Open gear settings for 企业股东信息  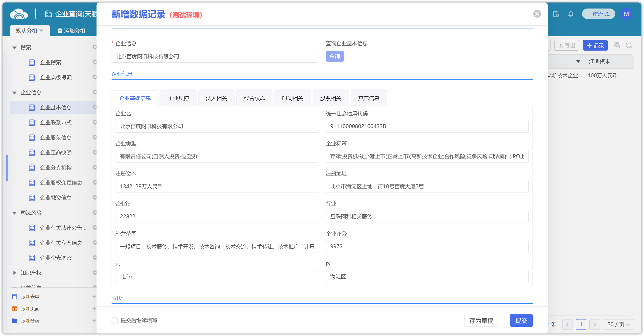pyautogui.click(x=95, y=137)
